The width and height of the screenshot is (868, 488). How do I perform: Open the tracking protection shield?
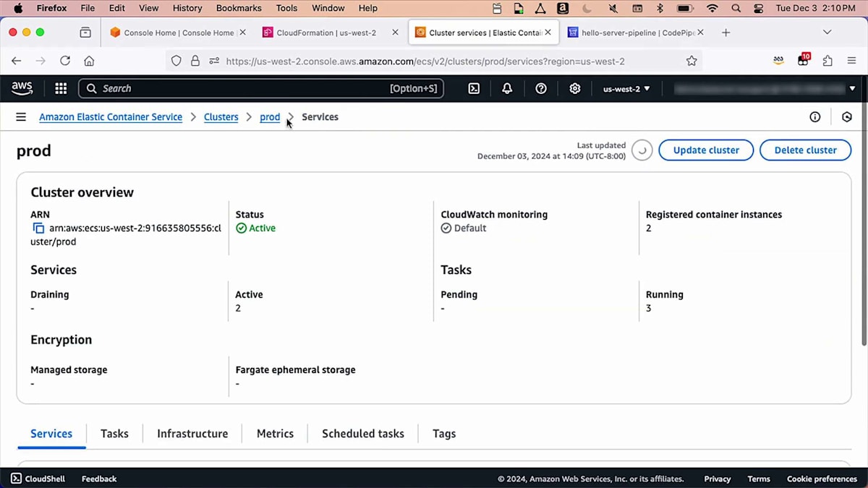[x=176, y=61]
